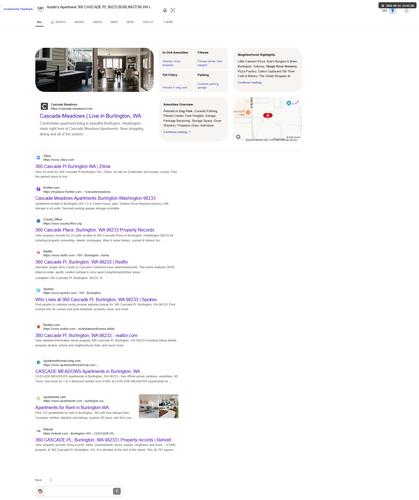This screenshot has height=500, width=419.
Task: Open Cascade Meadows Live in Burlington link
Action: tap(90, 116)
